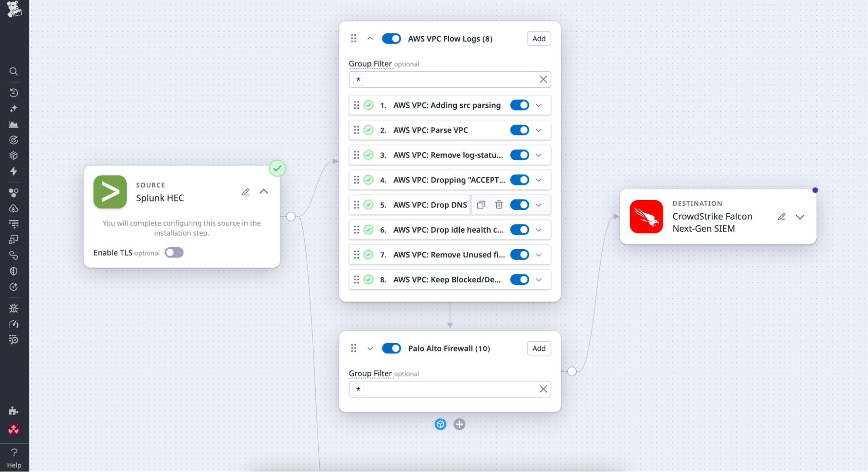Screen dimensions: 868x472
Task: Expand the CrowdStrike Falcon destination options
Action: 800,217
